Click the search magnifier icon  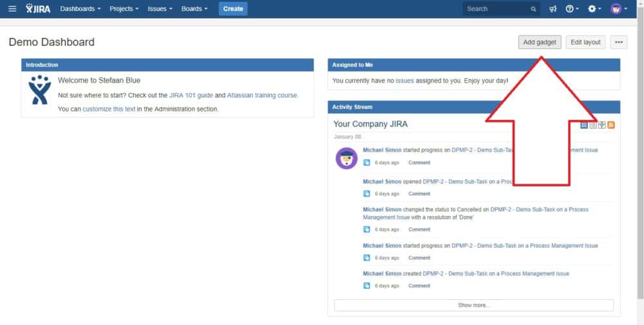coord(533,9)
